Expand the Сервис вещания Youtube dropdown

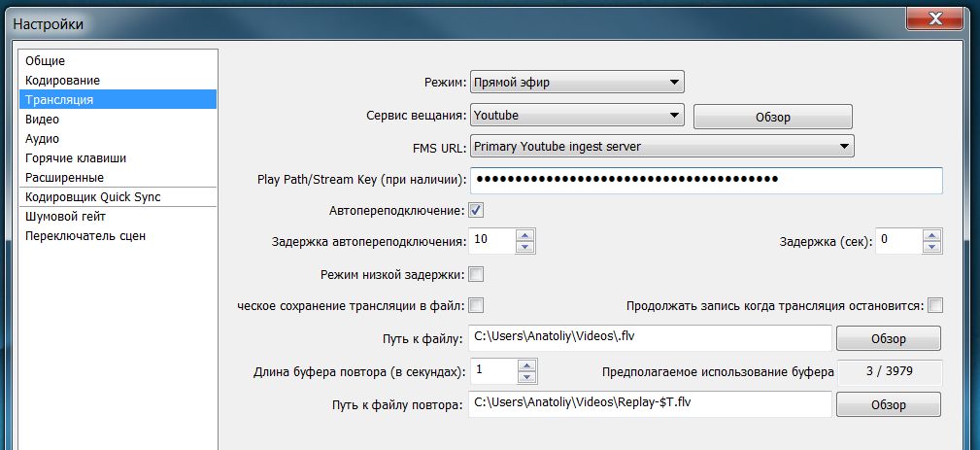pos(577,116)
